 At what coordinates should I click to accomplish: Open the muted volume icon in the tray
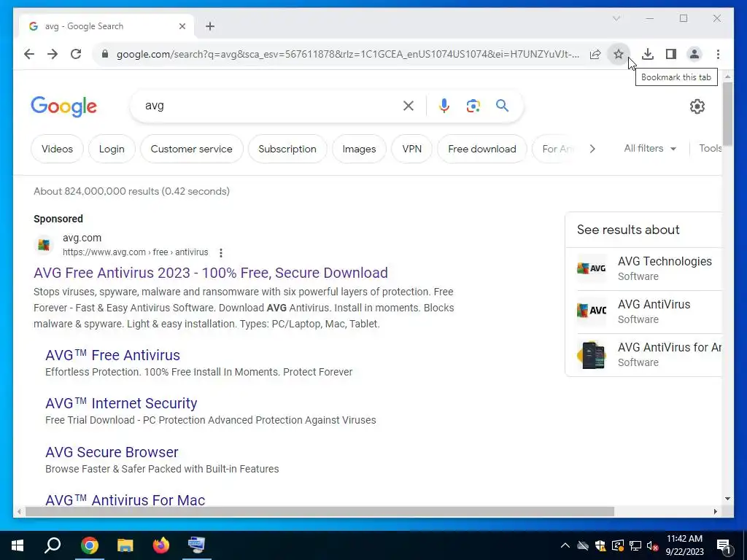pyautogui.click(x=653, y=545)
